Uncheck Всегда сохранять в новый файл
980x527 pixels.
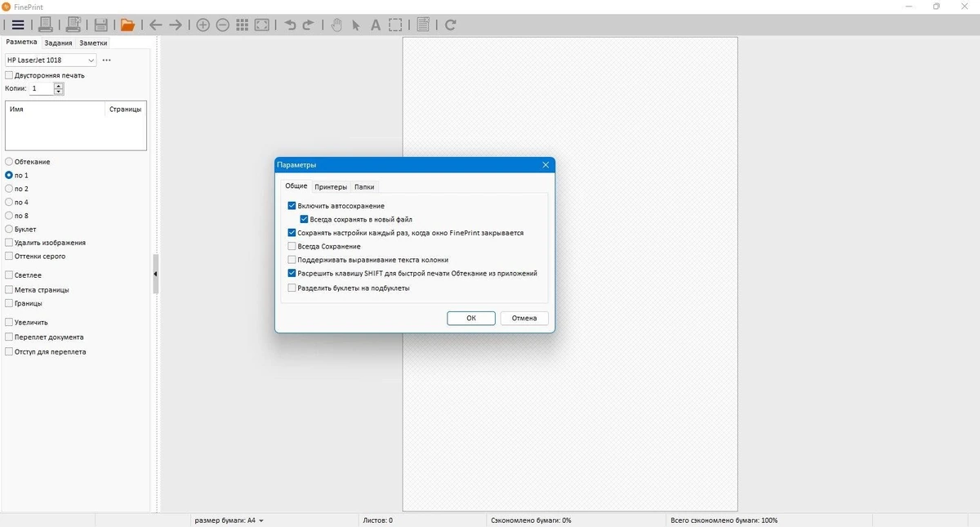[305, 220]
